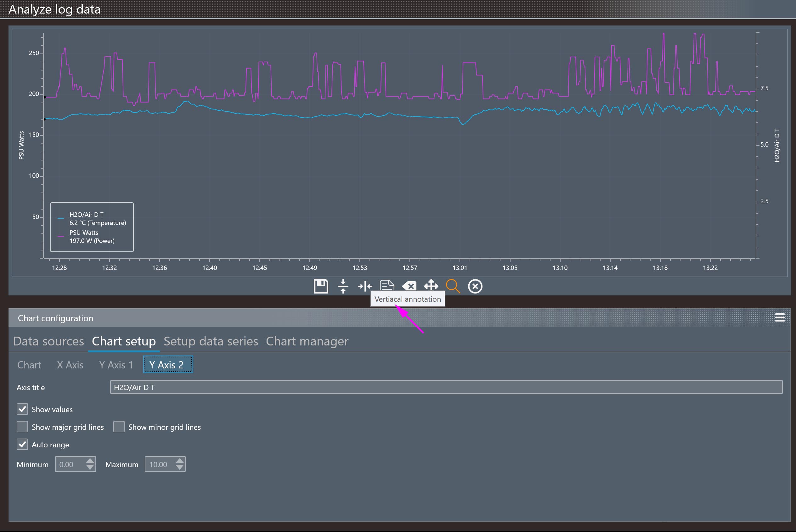Enable Show minor grid lines
This screenshot has height=532, width=796.
(119, 427)
